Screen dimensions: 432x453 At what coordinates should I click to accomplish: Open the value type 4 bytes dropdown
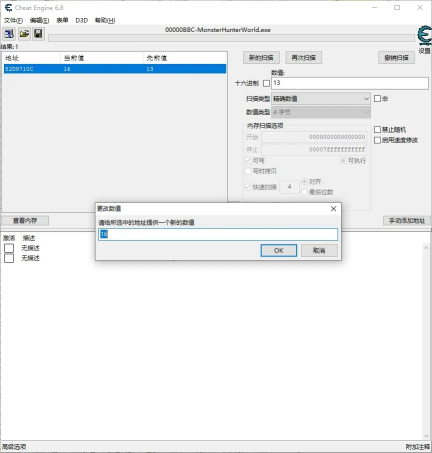pyautogui.click(x=321, y=112)
